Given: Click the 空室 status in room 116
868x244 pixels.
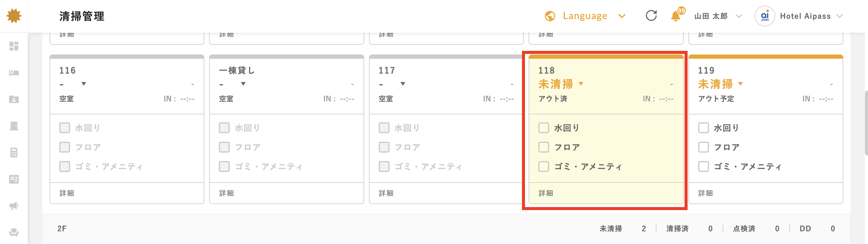Looking at the screenshot, I should pos(66,99).
